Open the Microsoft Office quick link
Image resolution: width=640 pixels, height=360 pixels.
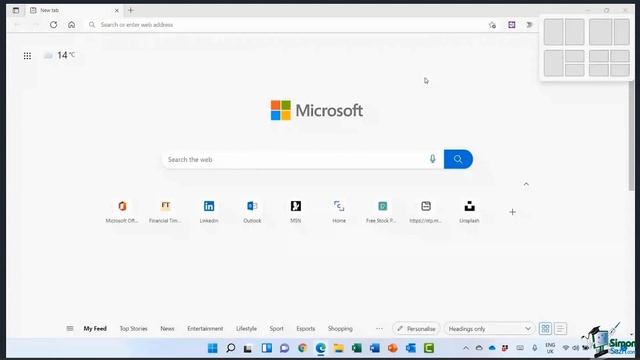pos(122,211)
